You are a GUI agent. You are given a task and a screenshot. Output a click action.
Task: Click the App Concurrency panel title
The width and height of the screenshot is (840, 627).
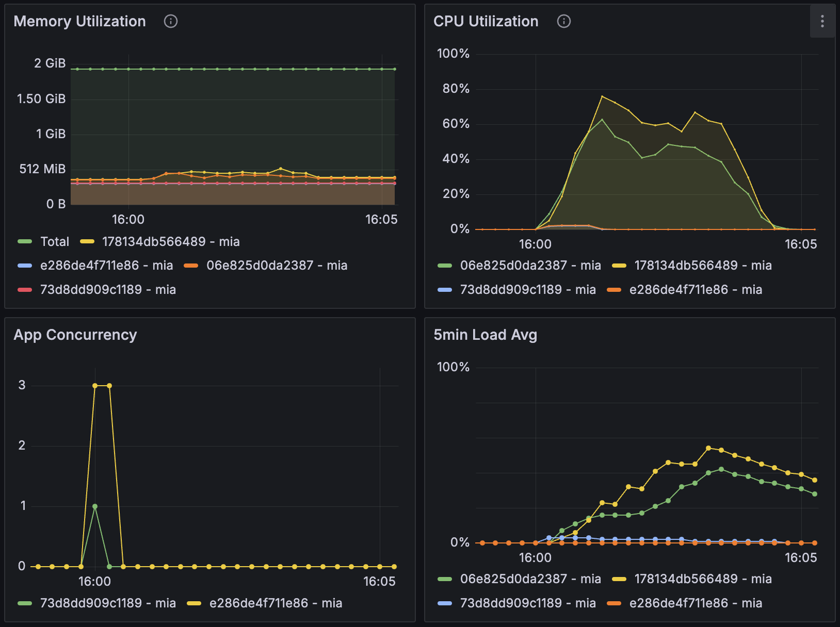point(75,335)
